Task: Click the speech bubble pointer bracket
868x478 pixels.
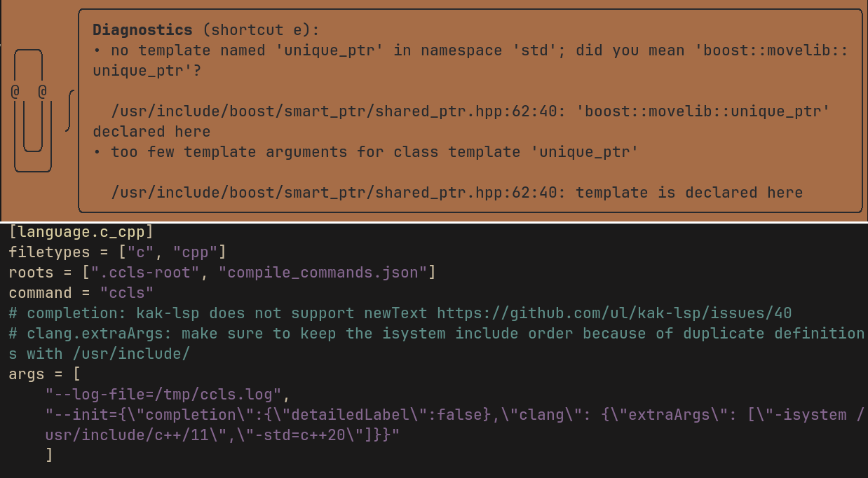Action: 69,111
